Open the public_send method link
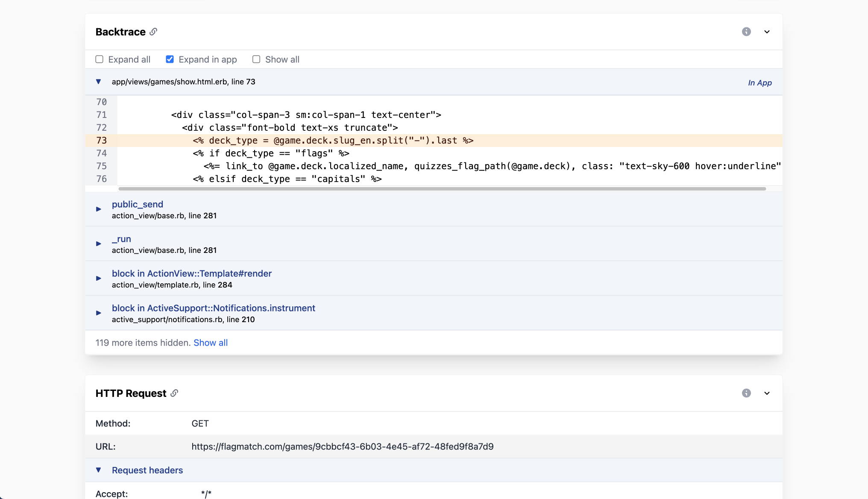Viewport: 868px width, 499px height. (138, 204)
